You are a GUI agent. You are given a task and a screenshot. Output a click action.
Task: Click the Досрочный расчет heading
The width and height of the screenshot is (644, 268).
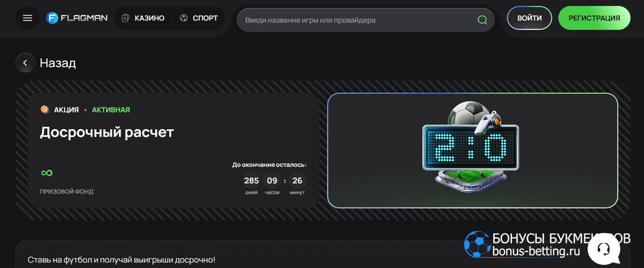pyautogui.click(x=107, y=132)
